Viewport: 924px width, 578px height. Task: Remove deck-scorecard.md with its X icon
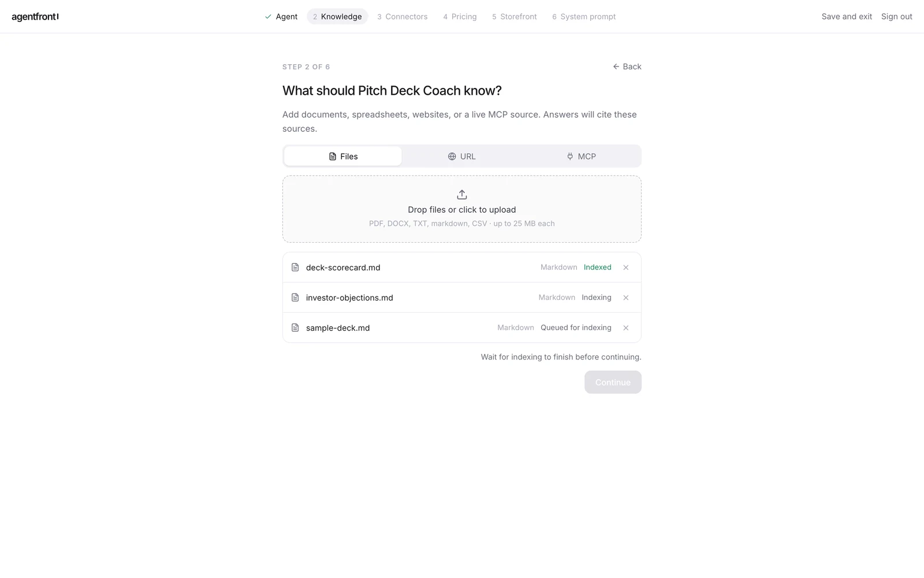[x=625, y=268]
